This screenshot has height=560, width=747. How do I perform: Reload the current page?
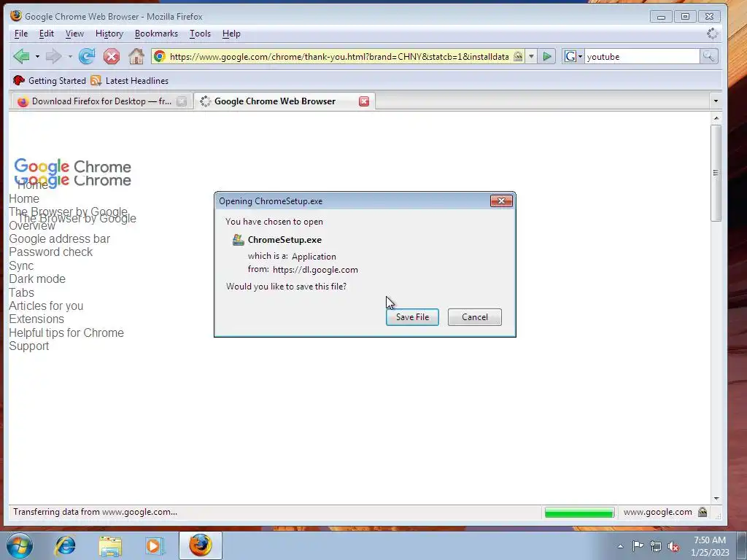click(87, 56)
